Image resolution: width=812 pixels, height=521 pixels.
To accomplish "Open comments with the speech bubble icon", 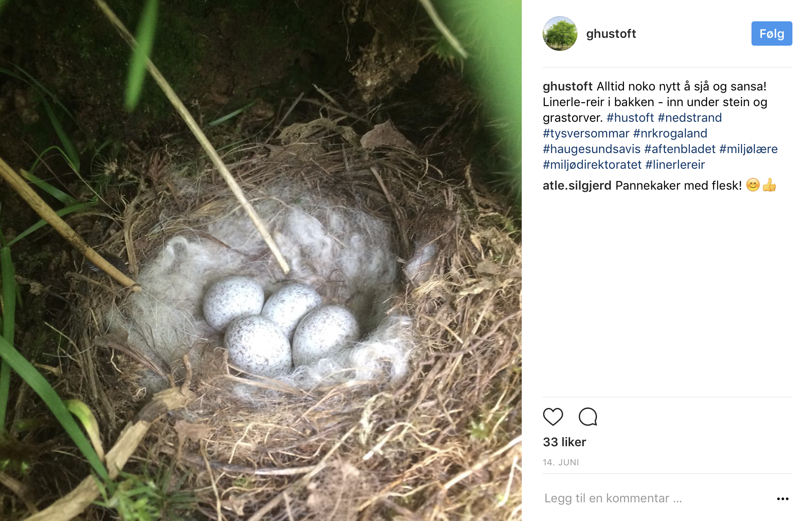I will pos(588,417).
